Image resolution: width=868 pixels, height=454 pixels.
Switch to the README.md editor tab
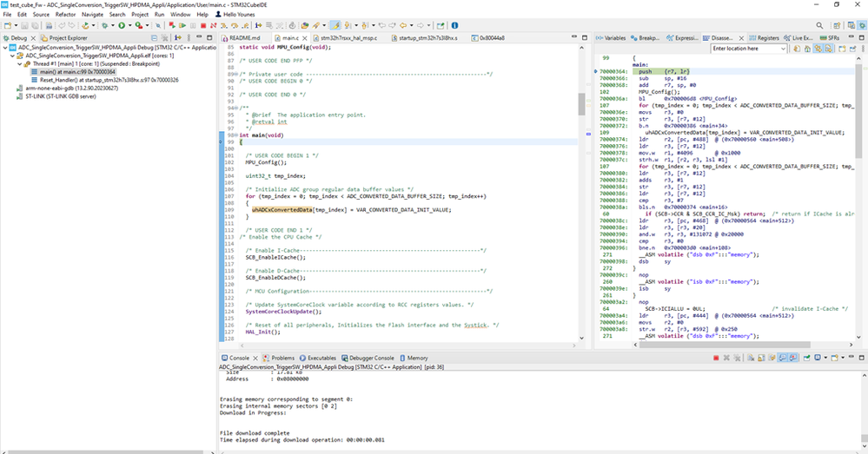click(244, 38)
